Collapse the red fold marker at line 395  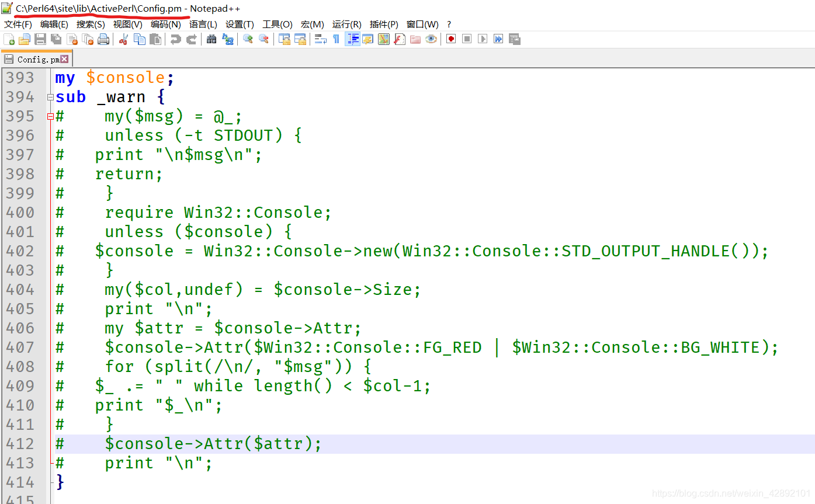51,117
